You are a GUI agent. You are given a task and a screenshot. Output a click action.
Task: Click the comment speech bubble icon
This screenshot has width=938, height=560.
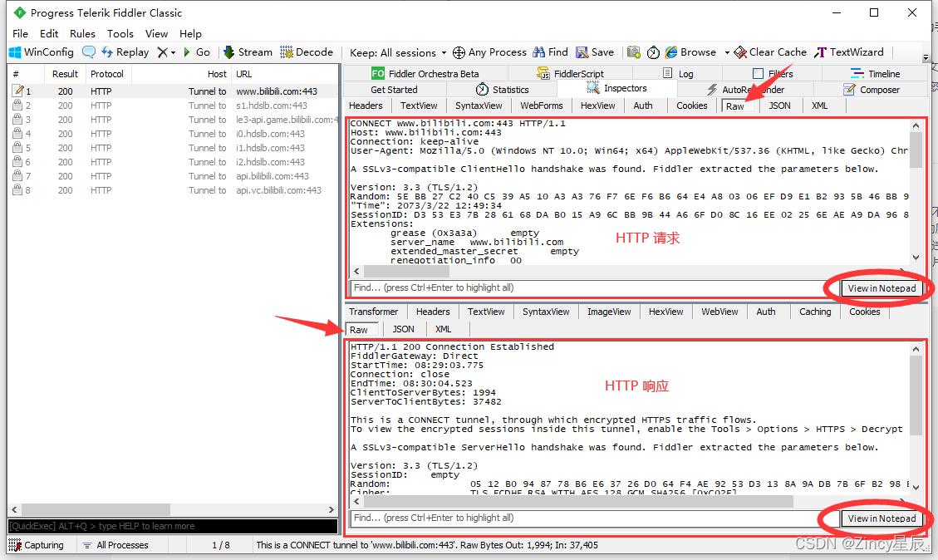point(89,52)
